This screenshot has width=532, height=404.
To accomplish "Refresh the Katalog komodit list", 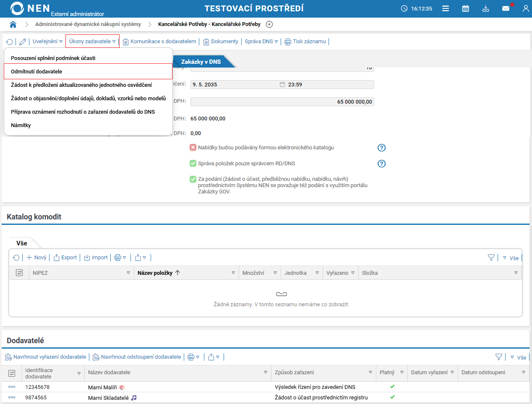I will [x=16, y=258].
